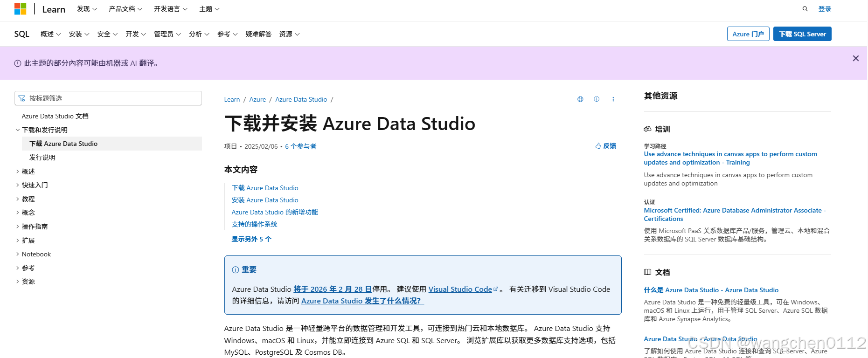Jump to 安装 Azure Data Studio section

pos(265,200)
